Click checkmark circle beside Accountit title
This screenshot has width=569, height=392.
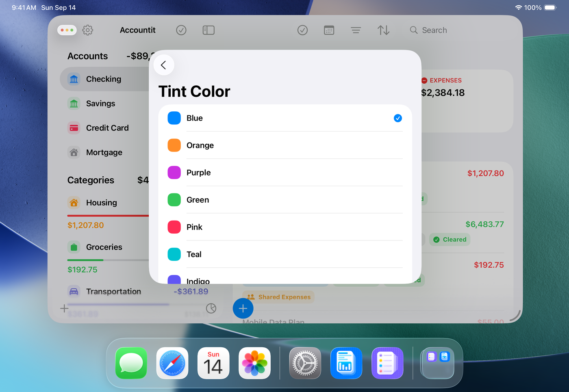point(181,30)
